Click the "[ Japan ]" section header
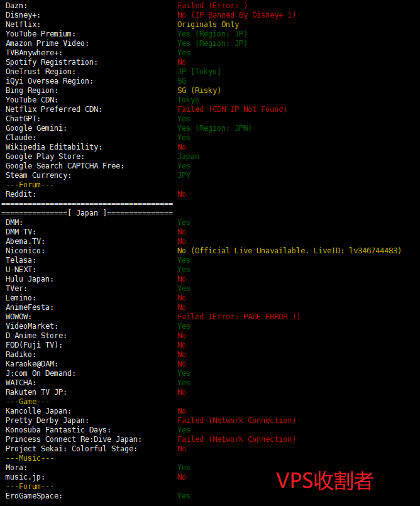The height and width of the screenshot is (506, 420). pyautogui.click(x=87, y=213)
